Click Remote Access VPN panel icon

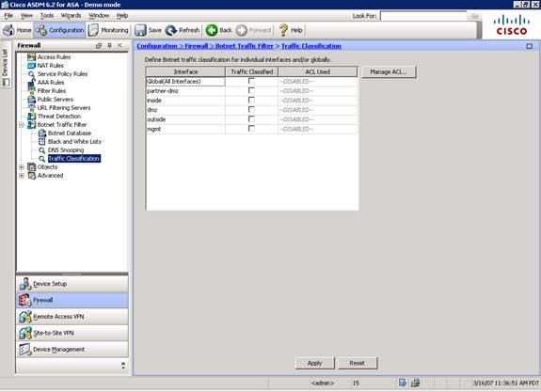25,317
